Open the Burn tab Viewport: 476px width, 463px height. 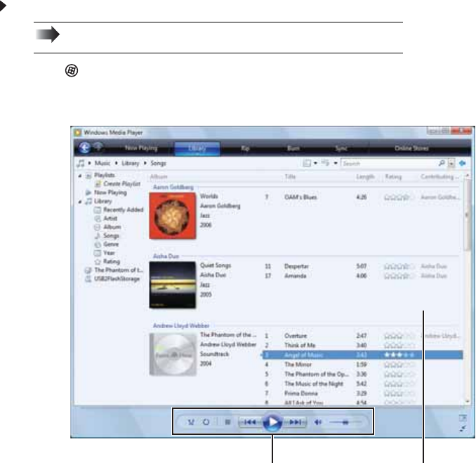(293, 148)
